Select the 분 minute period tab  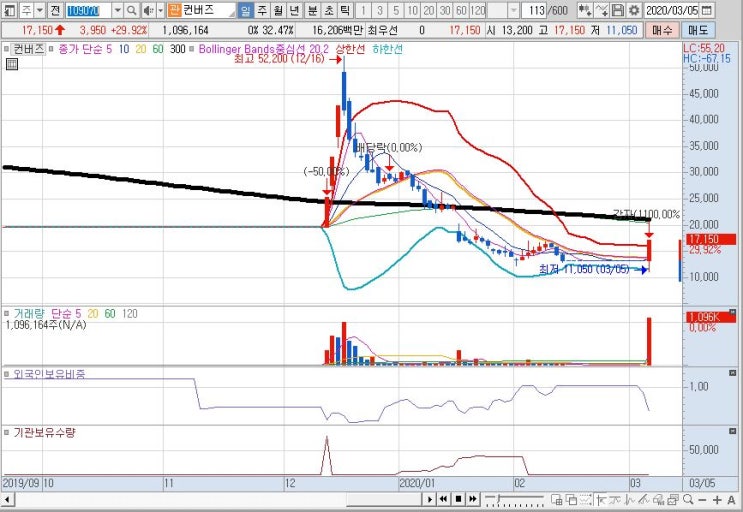(312, 10)
